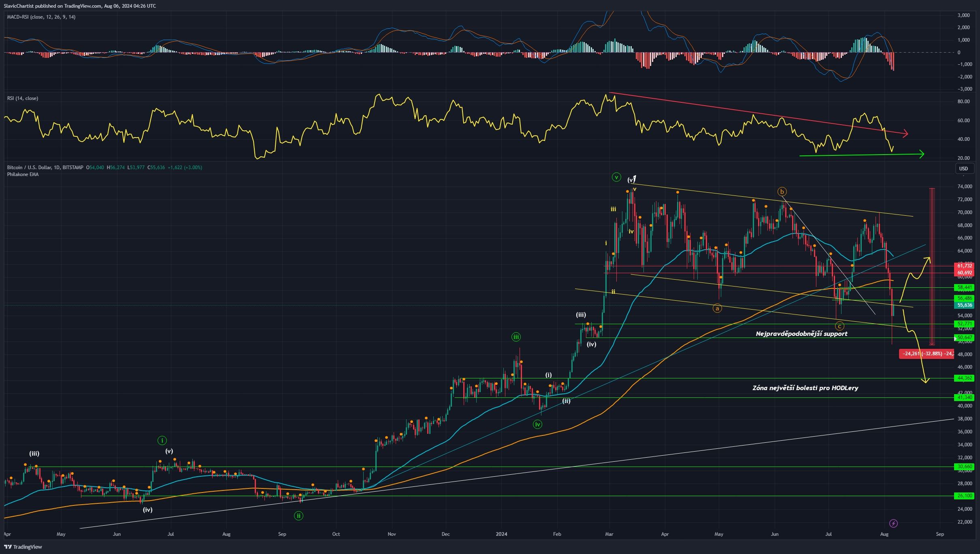The width and height of the screenshot is (980, 554).
Task: Click the Philakone EMA indicator label
Action: pos(23,174)
